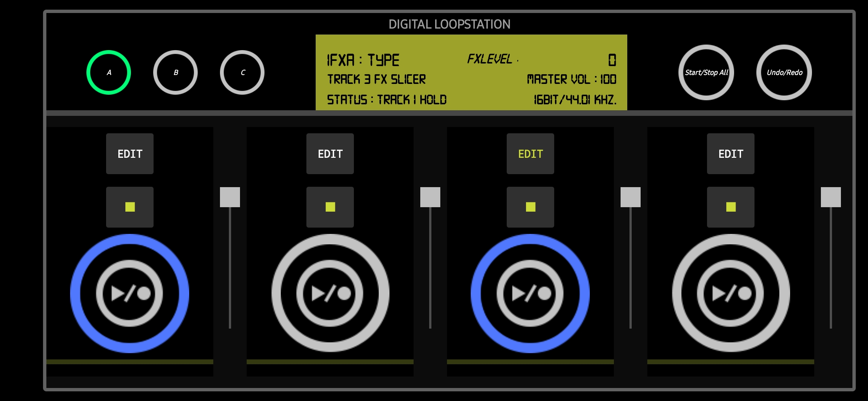This screenshot has height=401, width=868.
Task: Stop track 1 with yellow square
Action: point(130,207)
